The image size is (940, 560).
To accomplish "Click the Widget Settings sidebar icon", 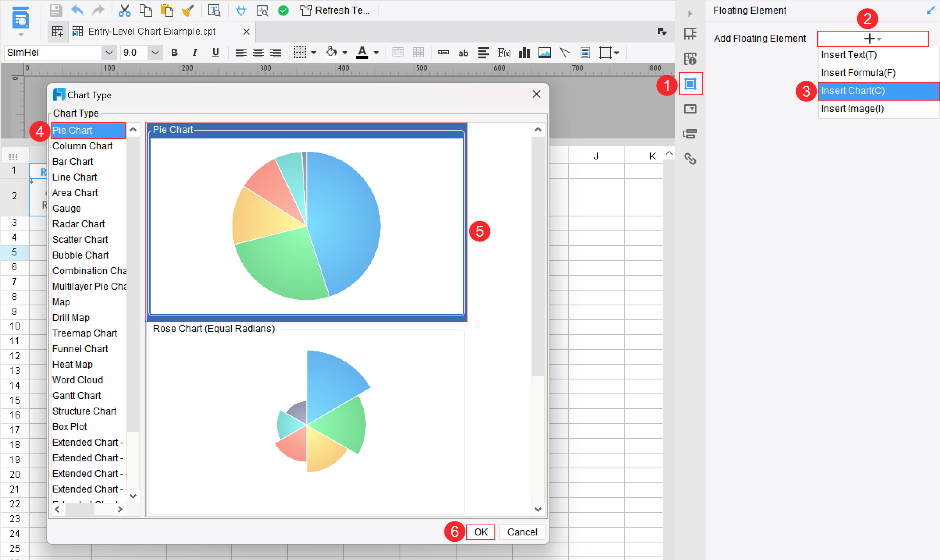I will [x=690, y=109].
